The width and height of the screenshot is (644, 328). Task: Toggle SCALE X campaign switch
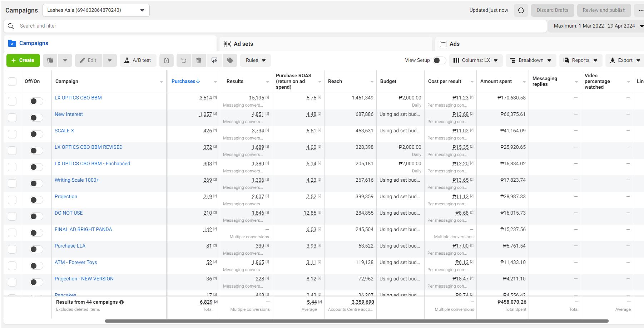pyautogui.click(x=36, y=134)
